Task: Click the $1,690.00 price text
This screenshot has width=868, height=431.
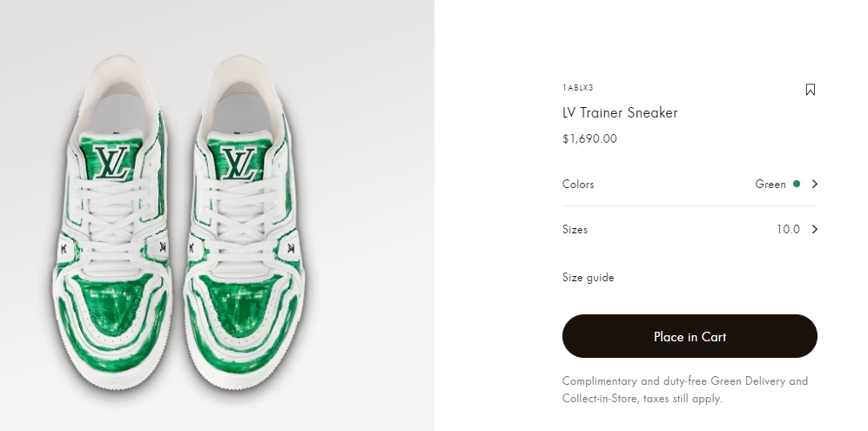Action: click(x=589, y=138)
